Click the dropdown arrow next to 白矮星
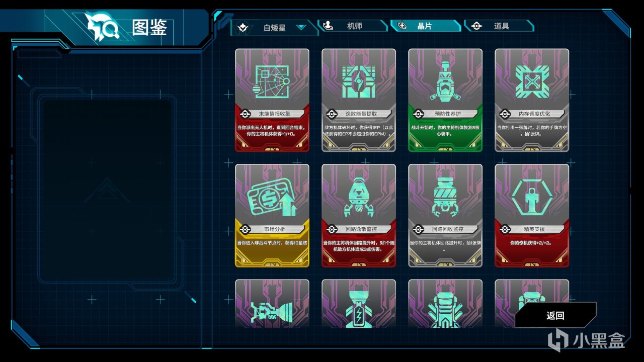The image size is (644, 362). pos(301,27)
